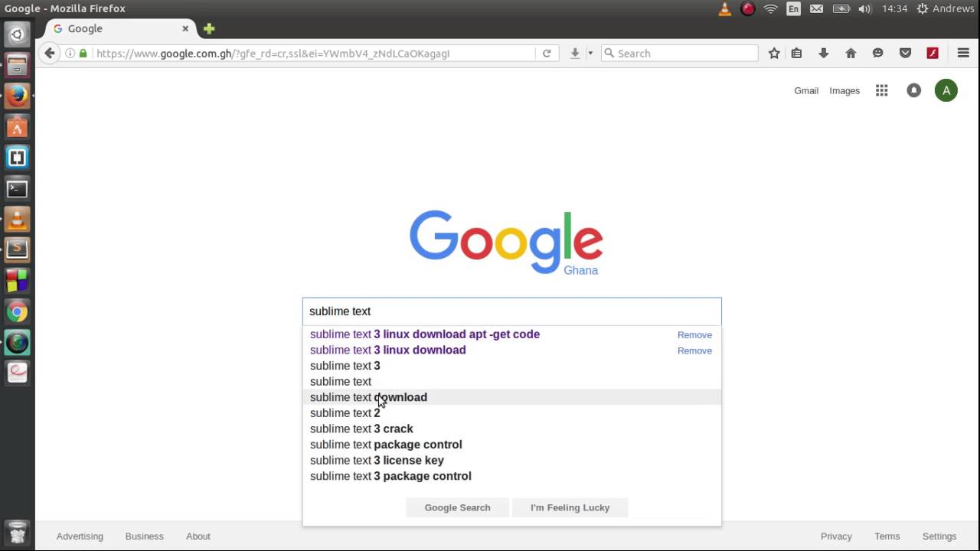Click the 14:34 clock in top panel
Image resolution: width=980 pixels, height=551 pixels.
tap(894, 8)
